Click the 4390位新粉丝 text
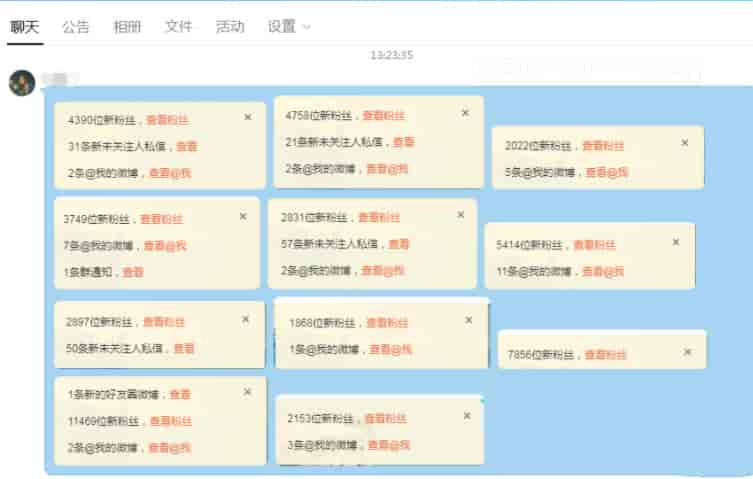The height and width of the screenshot is (479, 753). 102,120
